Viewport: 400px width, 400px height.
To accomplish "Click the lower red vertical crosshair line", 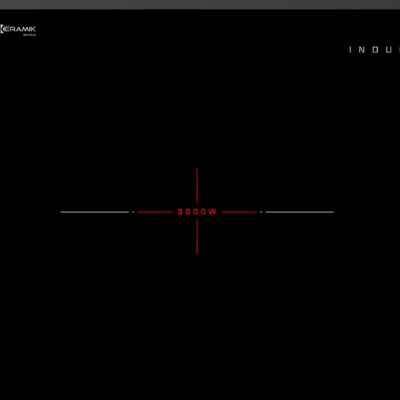I will click(x=197, y=237).
